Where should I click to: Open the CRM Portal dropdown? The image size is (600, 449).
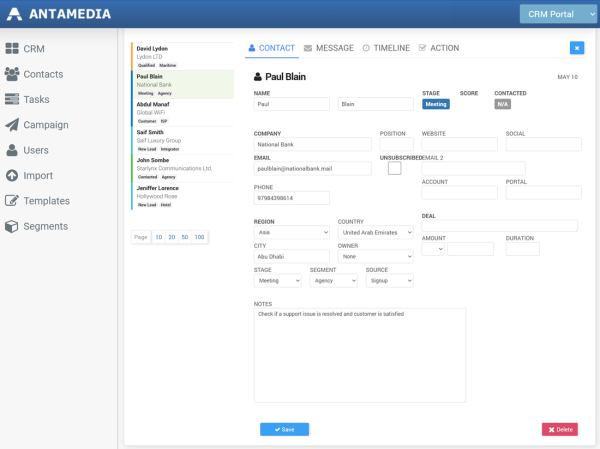555,13
